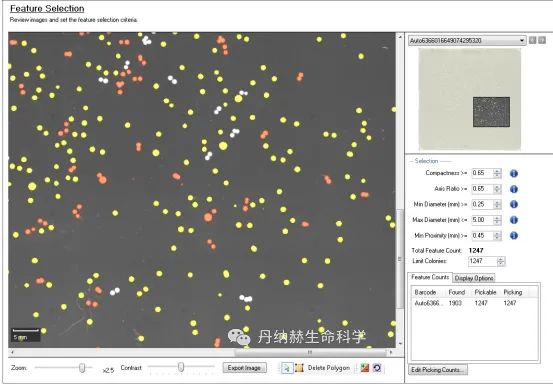Click the Limit Colonies stepper arrows

coord(501,261)
